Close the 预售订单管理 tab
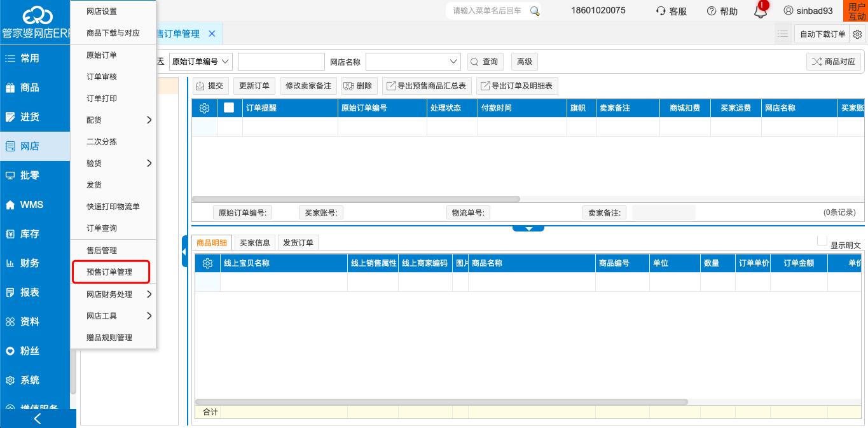Screen dimensions: 868x428 pos(212,34)
